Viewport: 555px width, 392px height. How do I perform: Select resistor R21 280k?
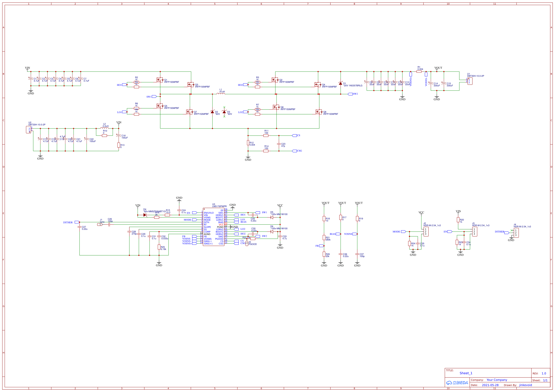(324, 237)
